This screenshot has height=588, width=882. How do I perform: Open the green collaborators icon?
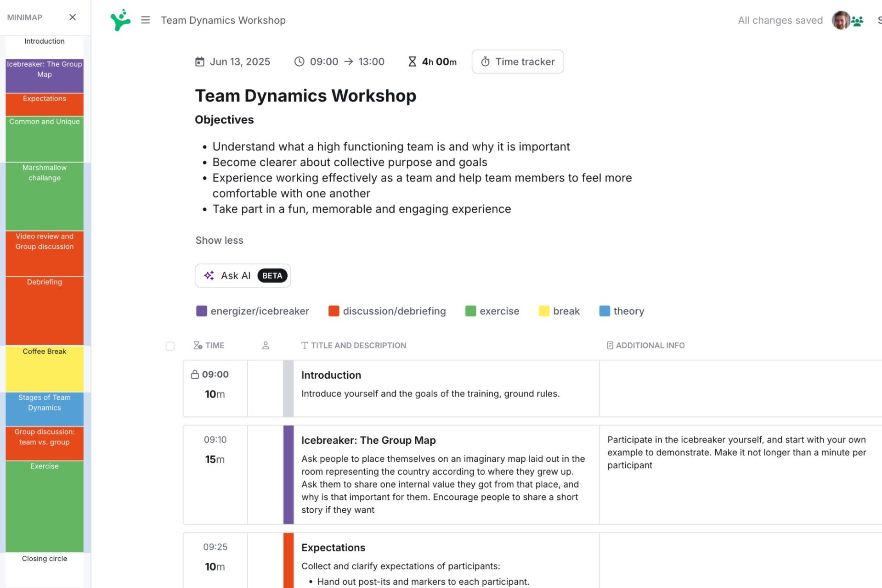(857, 21)
